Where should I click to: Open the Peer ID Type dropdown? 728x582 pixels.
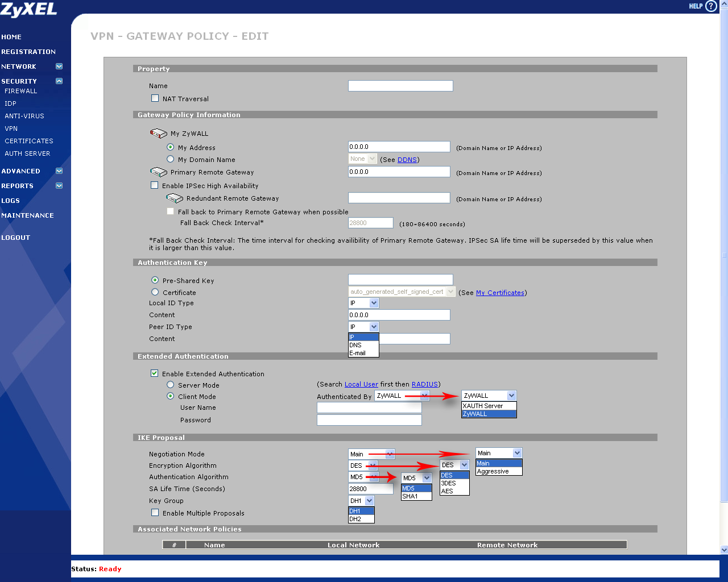[x=363, y=327]
